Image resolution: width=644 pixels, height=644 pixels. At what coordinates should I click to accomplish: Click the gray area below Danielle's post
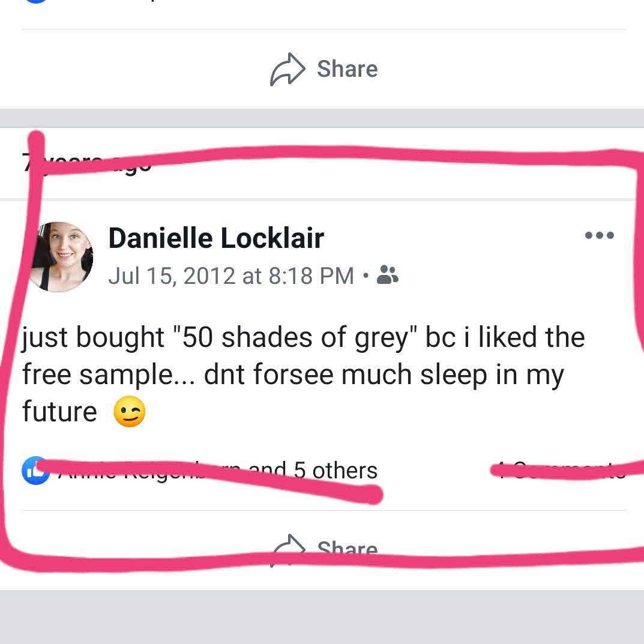coord(322,616)
